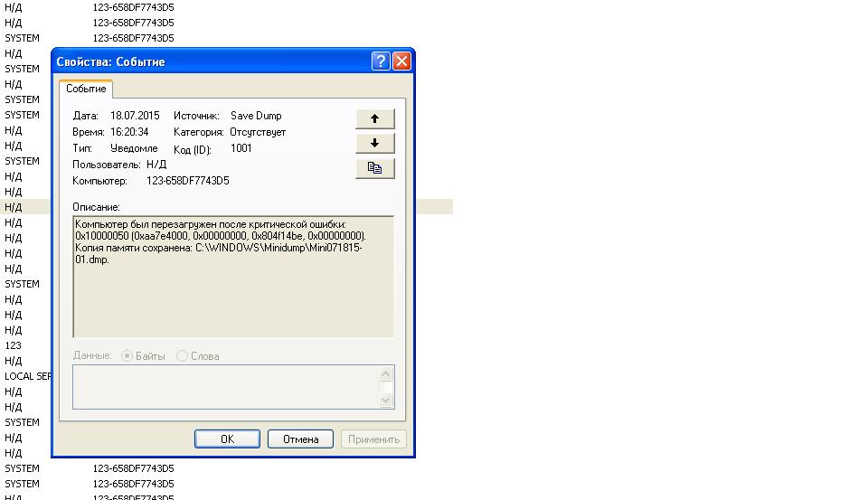
Task: Click the Применить button
Action: point(373,439)
